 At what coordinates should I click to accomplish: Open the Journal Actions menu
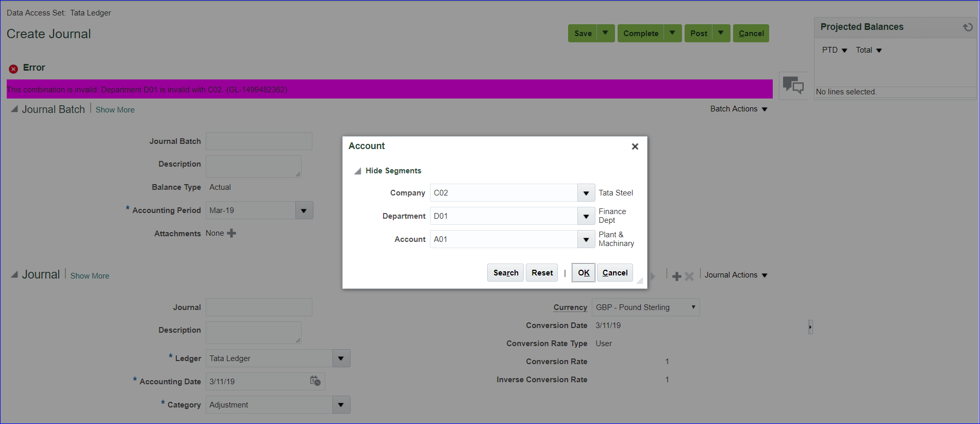point(736,275)
